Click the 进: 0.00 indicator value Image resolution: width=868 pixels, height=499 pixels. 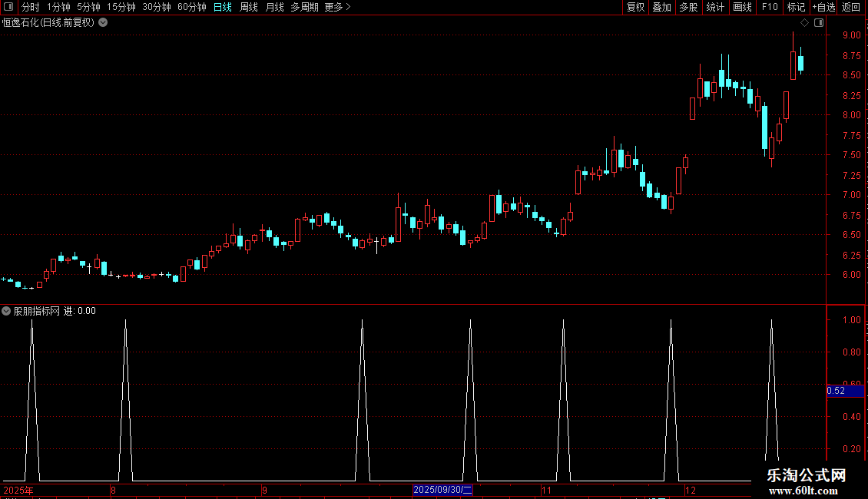click(80, 311)
